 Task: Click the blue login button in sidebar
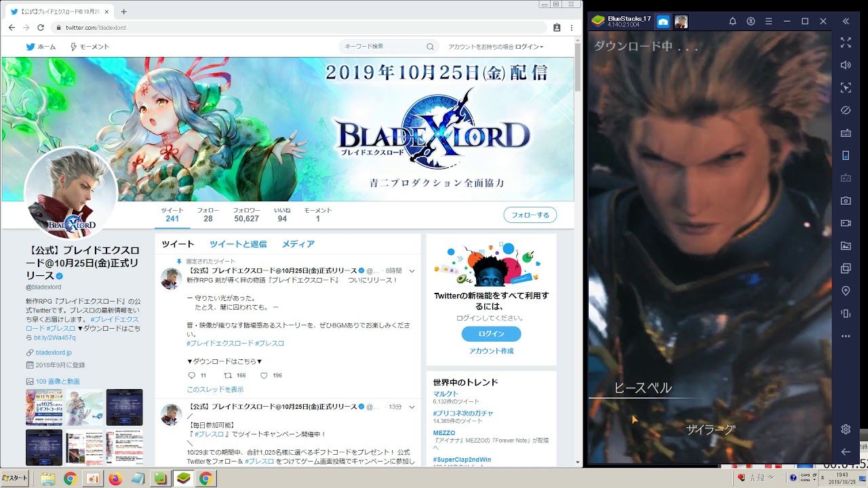click(x=491, y=334)
